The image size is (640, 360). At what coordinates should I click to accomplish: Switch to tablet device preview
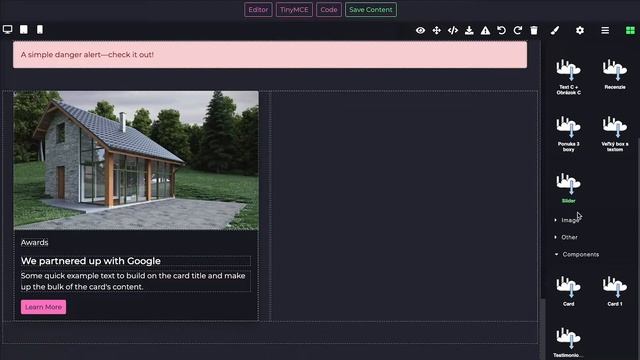point(24,29)
